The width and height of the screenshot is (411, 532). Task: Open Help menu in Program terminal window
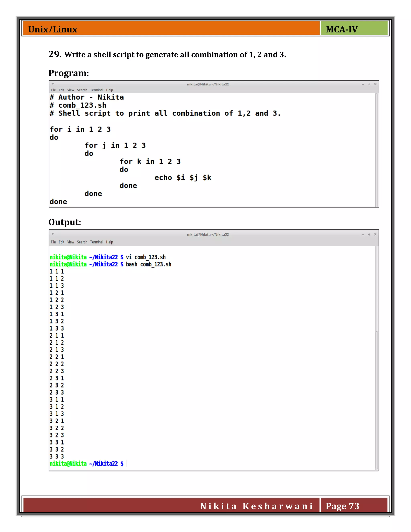pyautogui.click(x=109, y=90)
